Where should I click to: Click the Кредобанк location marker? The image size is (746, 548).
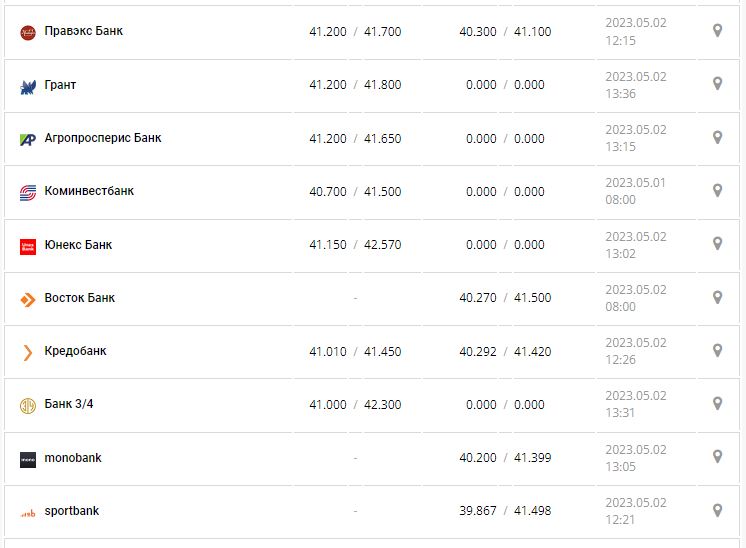(717, 350)
